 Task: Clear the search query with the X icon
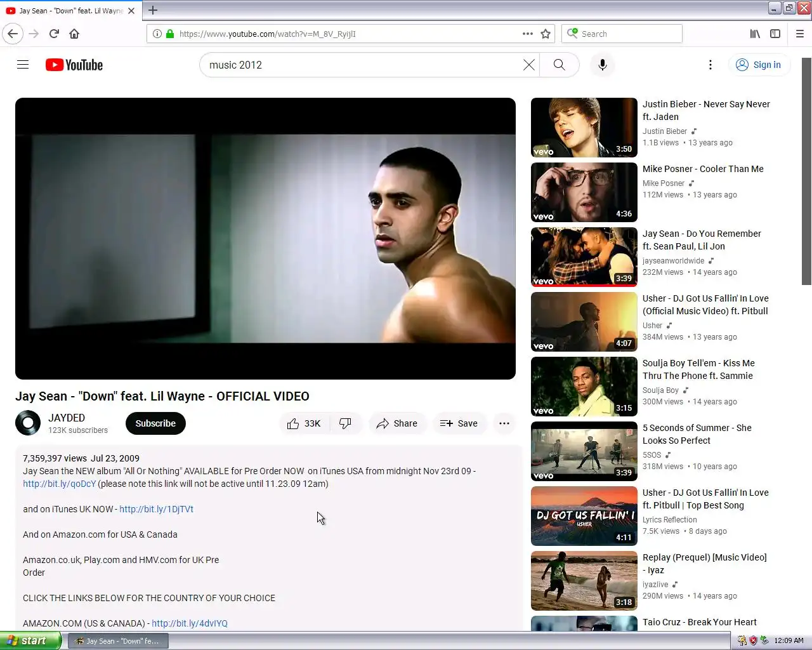coord(528,65)
